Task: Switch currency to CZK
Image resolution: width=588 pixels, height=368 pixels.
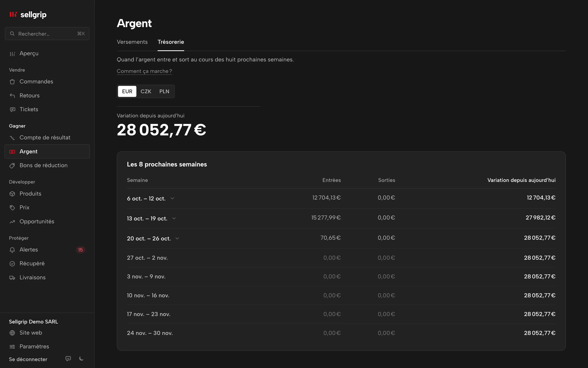Action: [x=146, y=92]
